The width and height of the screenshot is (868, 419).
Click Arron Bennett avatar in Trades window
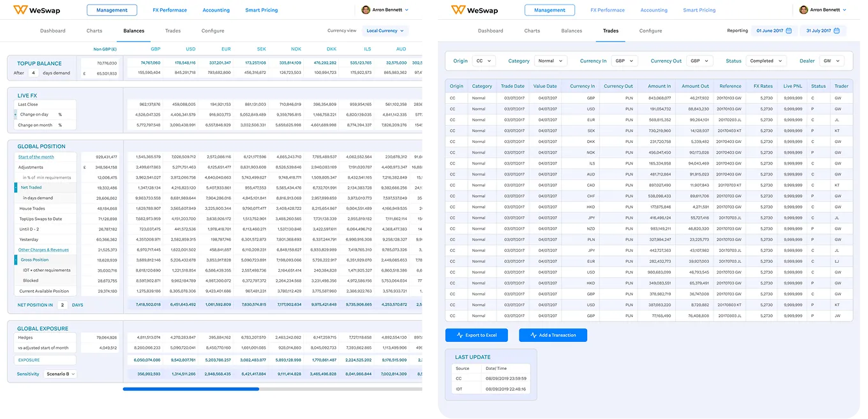coord(804,10)
